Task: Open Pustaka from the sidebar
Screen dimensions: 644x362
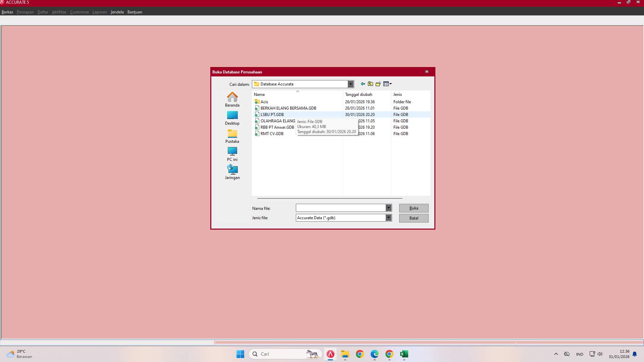Action: 232,136
